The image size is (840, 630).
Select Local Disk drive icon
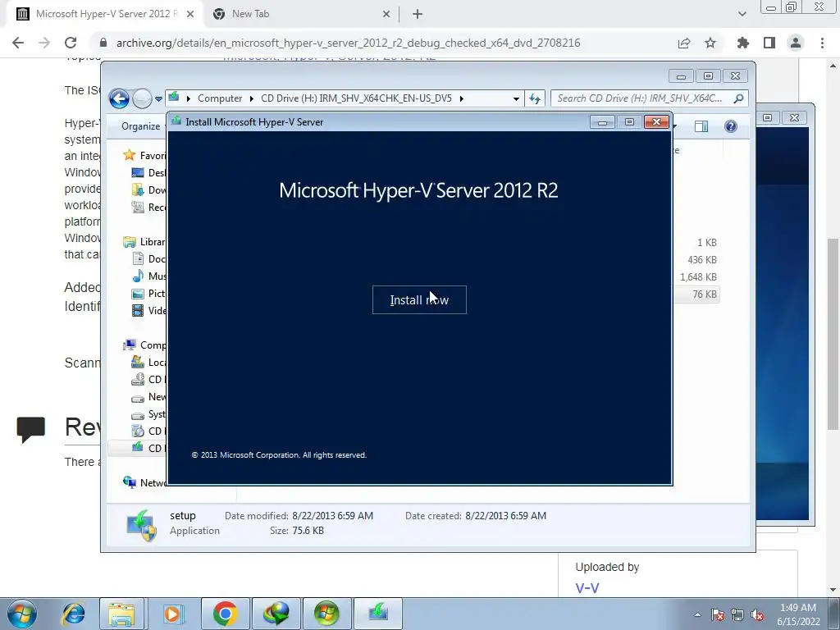(x=138, y=362)
